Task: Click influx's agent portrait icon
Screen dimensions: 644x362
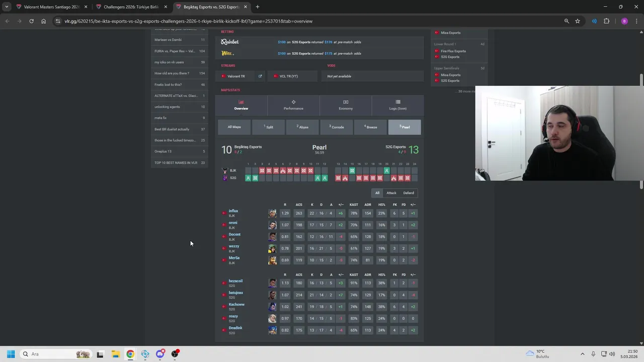Action: pos(272,213)
